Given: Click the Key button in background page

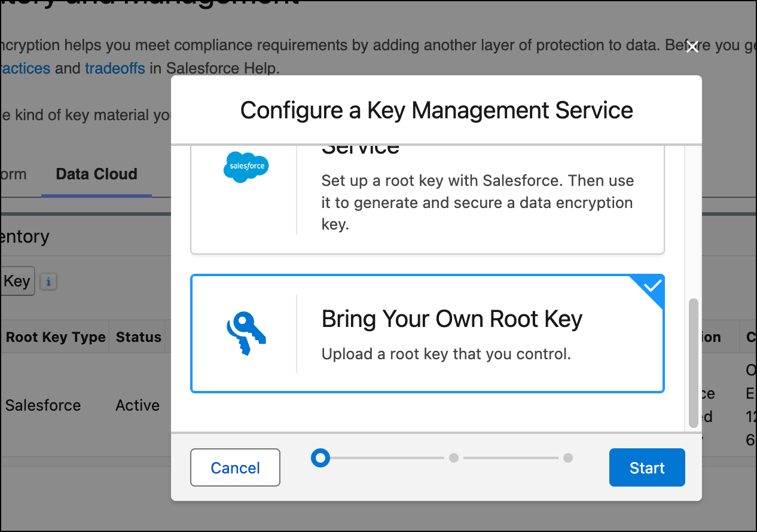Looking at the screenshot, I should pyautogui.click(x=17, y=281).
